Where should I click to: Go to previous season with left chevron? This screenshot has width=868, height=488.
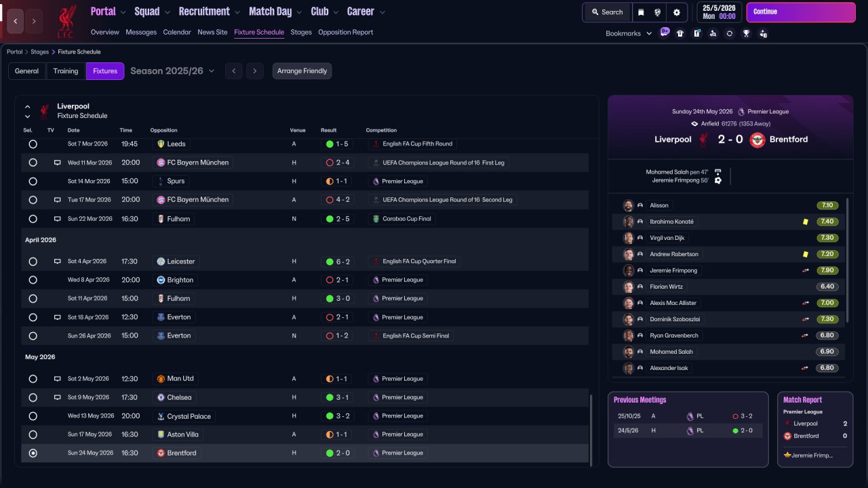[x=233, y=71]
